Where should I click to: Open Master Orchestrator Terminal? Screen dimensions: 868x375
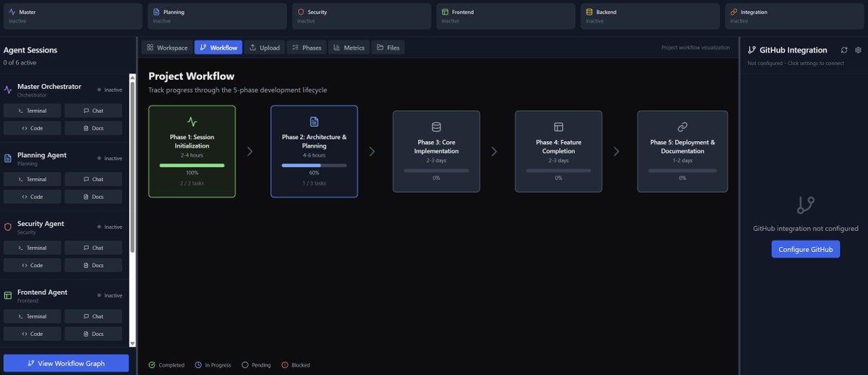[x=32, y=111]
